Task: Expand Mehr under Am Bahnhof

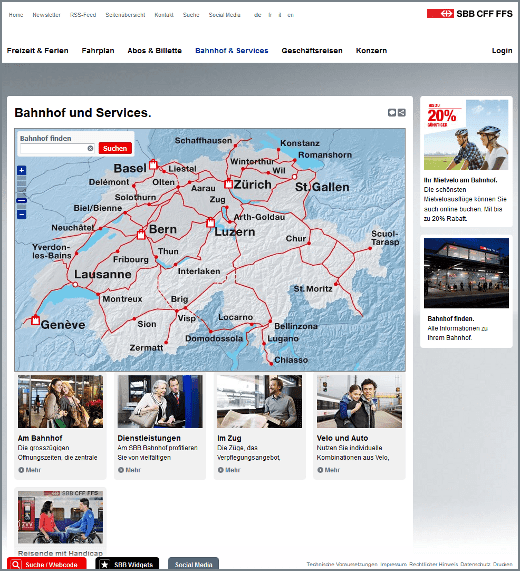Action: 29,470
